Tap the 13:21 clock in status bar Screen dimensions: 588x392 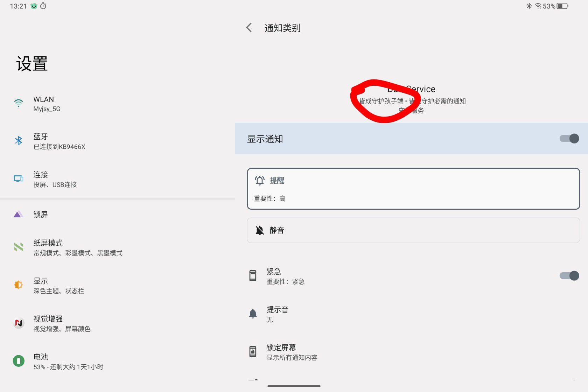18,6
